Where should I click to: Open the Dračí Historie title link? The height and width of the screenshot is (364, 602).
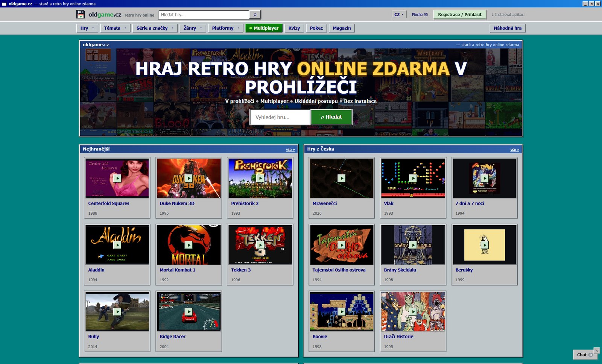click(398, 337)
